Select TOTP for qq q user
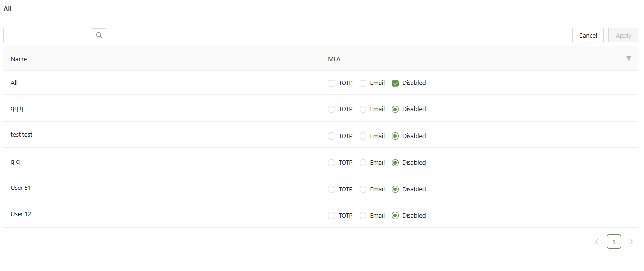Viewport: 644px width, 271px height. (x=332, y=109)
